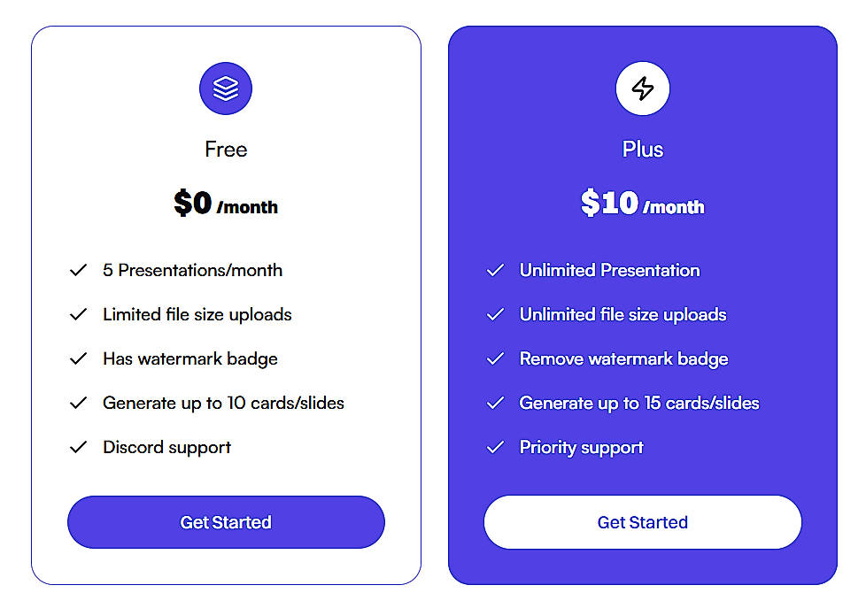Viewport: 866px width, 616px height.
Task: Select the Free plan title
Action: (x=226, y=149)
